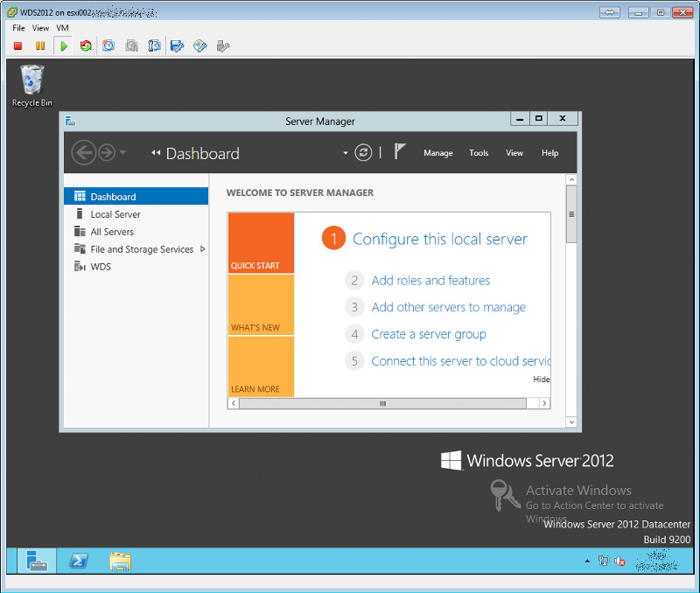Click Create a server group link

click(429, 334)
